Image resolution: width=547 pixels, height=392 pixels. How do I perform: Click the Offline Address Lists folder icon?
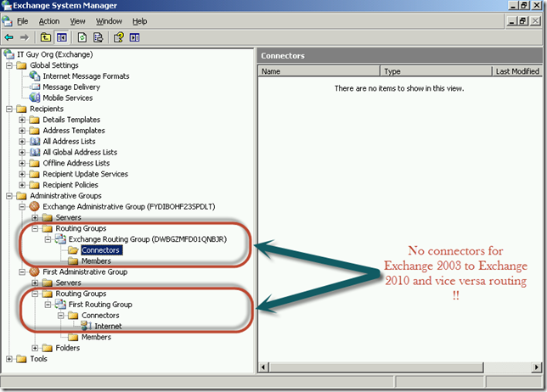(x=34, y=163)
